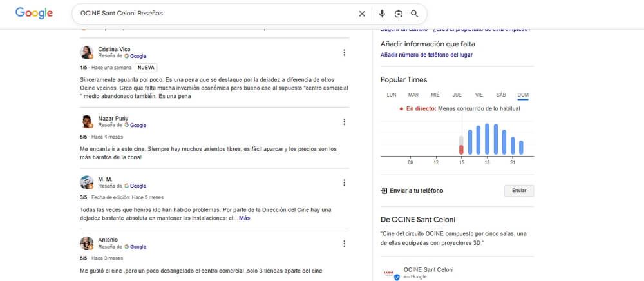View Cristina Vico's profile photo

pyautogui.click(x=87, y=53)
